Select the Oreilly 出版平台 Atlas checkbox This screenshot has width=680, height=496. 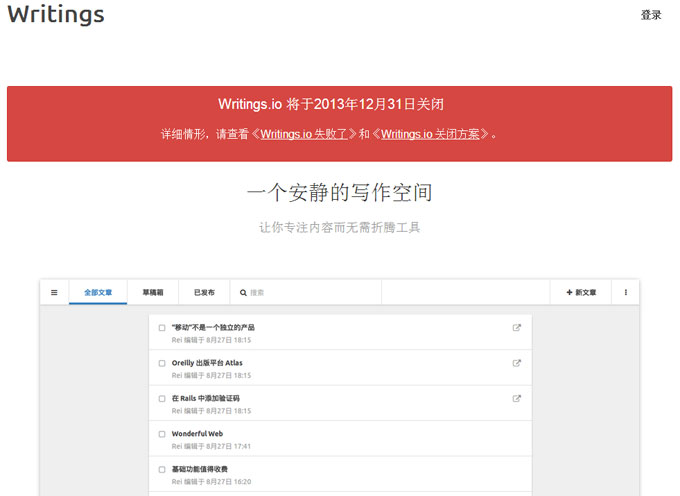(162, 363)
